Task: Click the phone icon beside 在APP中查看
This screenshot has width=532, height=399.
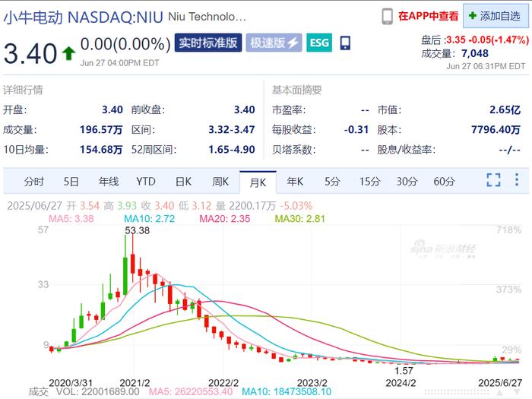Action: tap(387, 16)
